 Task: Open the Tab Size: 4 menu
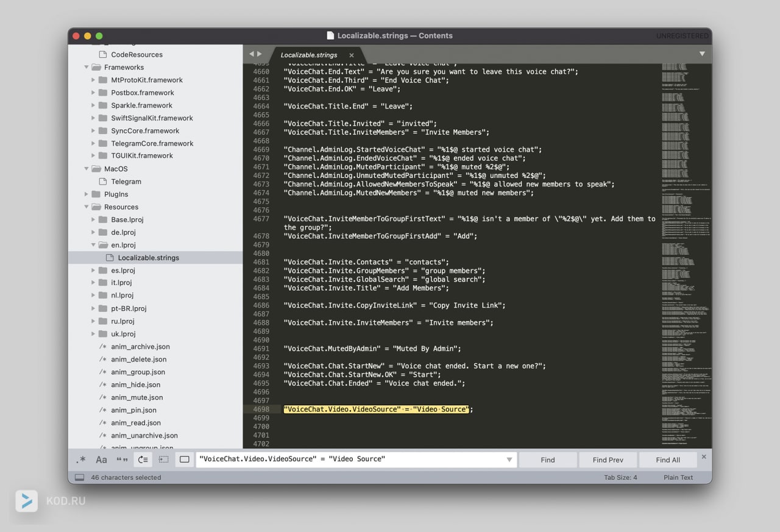[620, 477]
